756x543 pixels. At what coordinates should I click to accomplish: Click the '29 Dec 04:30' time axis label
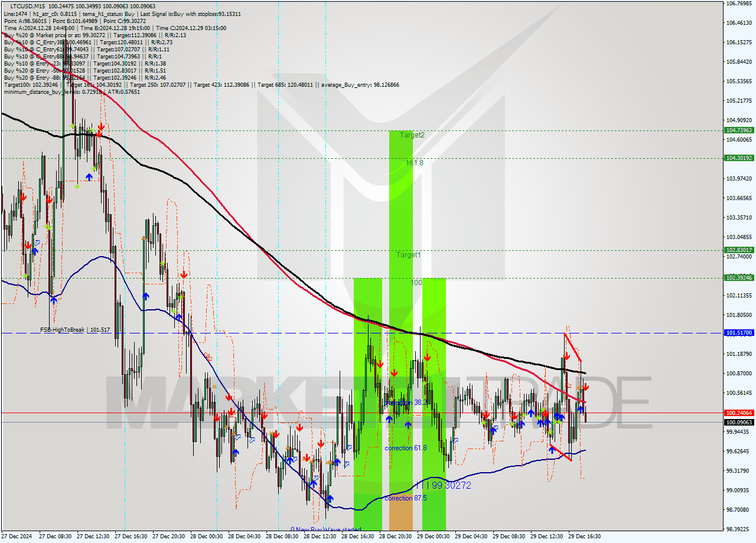(x=472, y=537)
